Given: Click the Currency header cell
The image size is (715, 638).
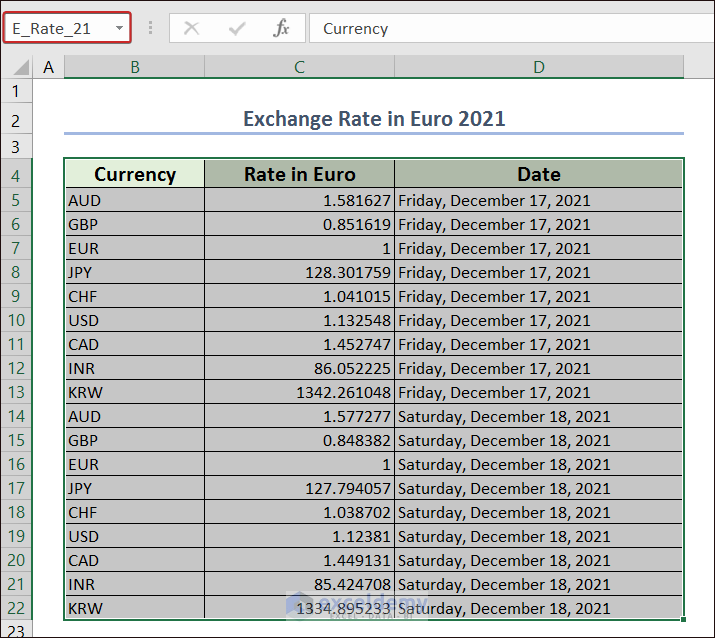Looking at the screenshot, I should point(134,174).
